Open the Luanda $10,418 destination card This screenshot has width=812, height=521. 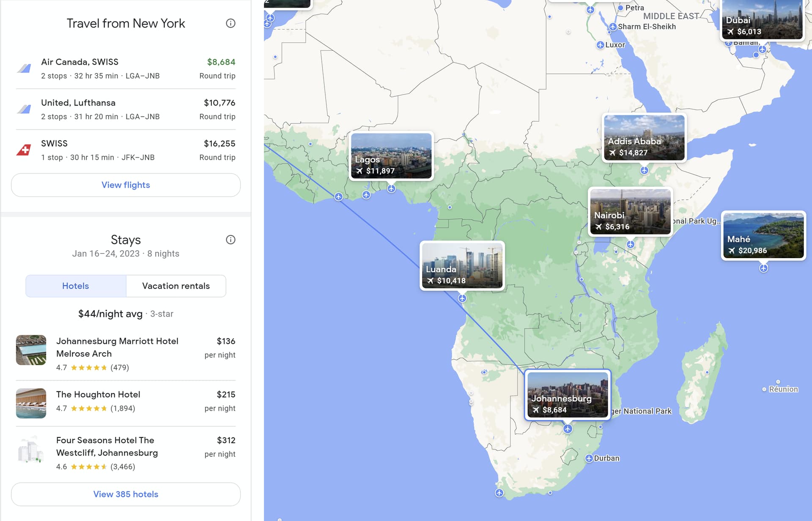point(462,265)
